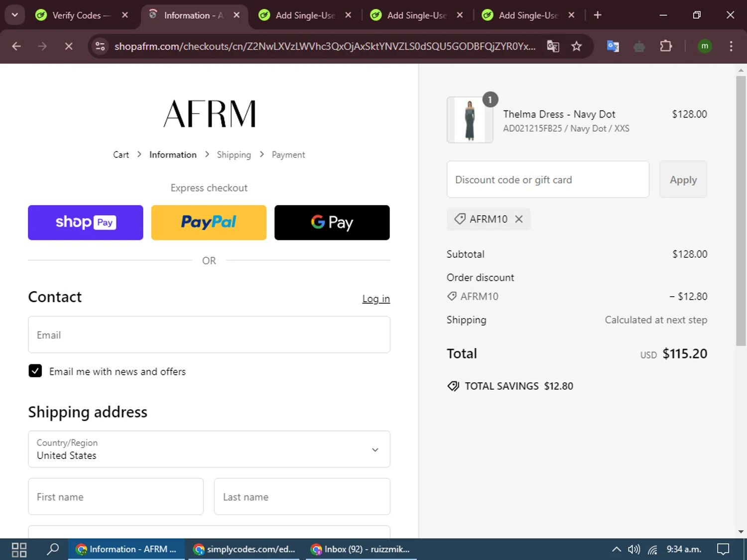Open Windows taskbar search
The width and height of the screenshot is (747, 560).
pos(52,550)
